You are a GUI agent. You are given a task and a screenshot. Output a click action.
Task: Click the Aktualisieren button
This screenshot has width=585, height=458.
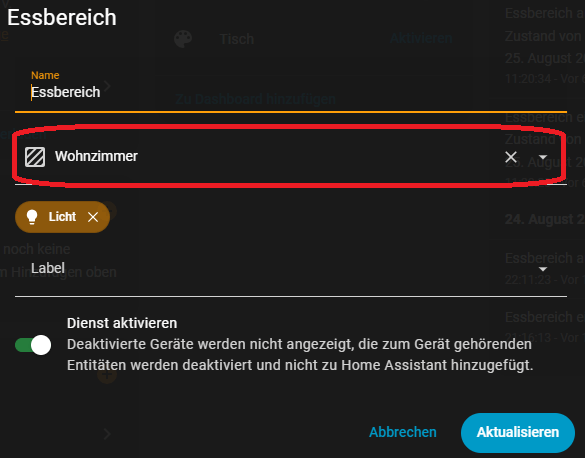click(518, 432)
